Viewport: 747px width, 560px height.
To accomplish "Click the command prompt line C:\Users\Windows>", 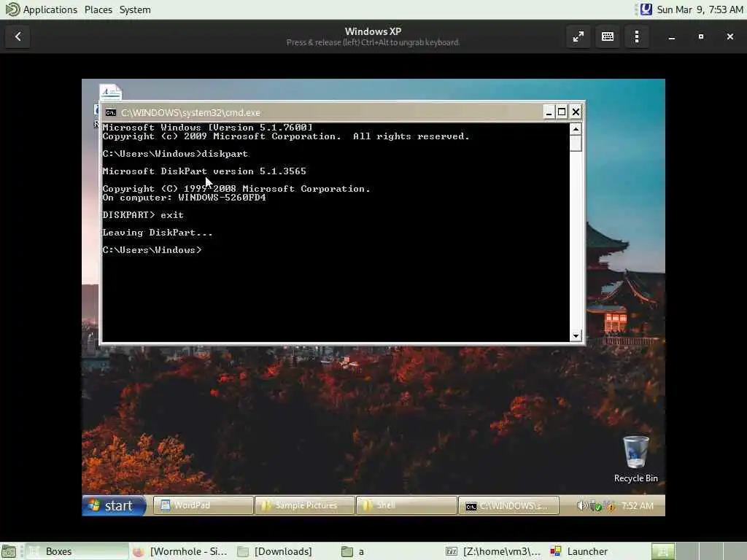I will (x=152, y=250).
